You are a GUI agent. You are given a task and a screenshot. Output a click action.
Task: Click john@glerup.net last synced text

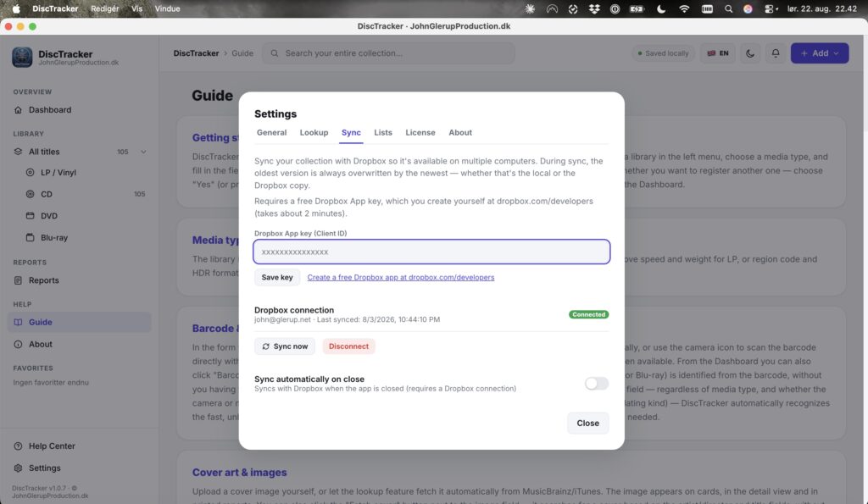[x=347, y=319]
